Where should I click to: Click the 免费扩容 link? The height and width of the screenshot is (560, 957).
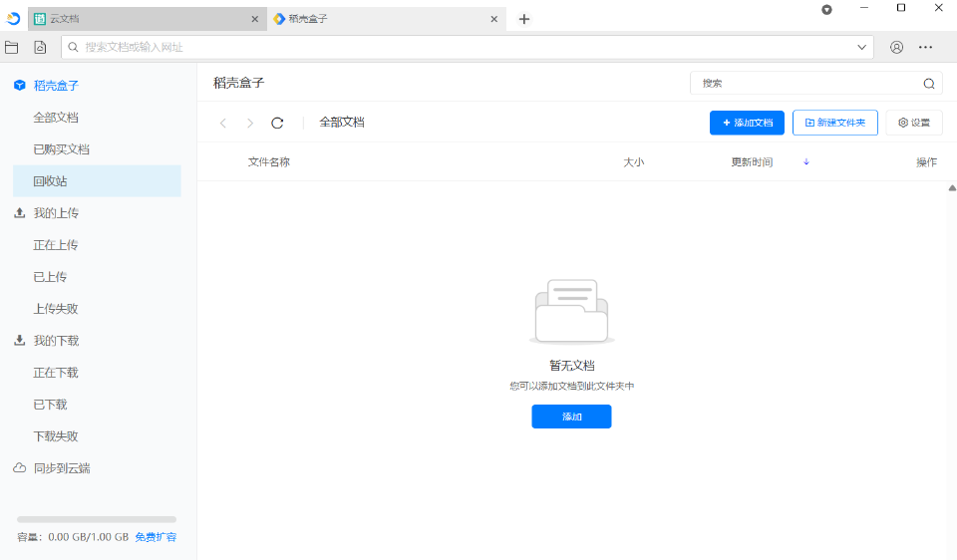(x=156, y=537)
